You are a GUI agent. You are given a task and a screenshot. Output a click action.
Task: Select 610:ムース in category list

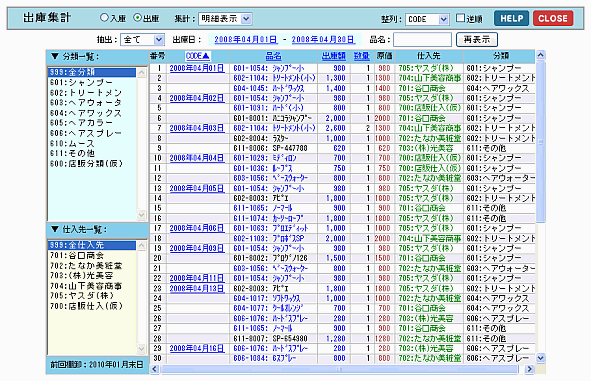(92, 143)
